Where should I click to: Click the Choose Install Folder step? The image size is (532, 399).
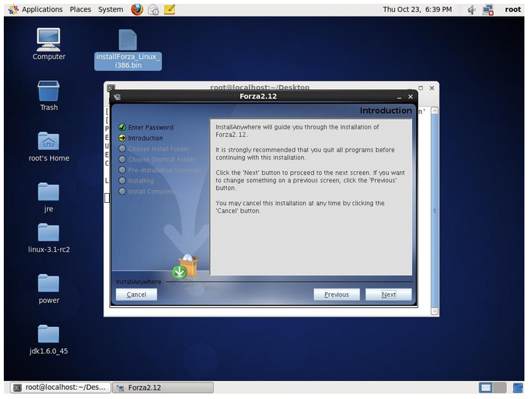point(158,149)
